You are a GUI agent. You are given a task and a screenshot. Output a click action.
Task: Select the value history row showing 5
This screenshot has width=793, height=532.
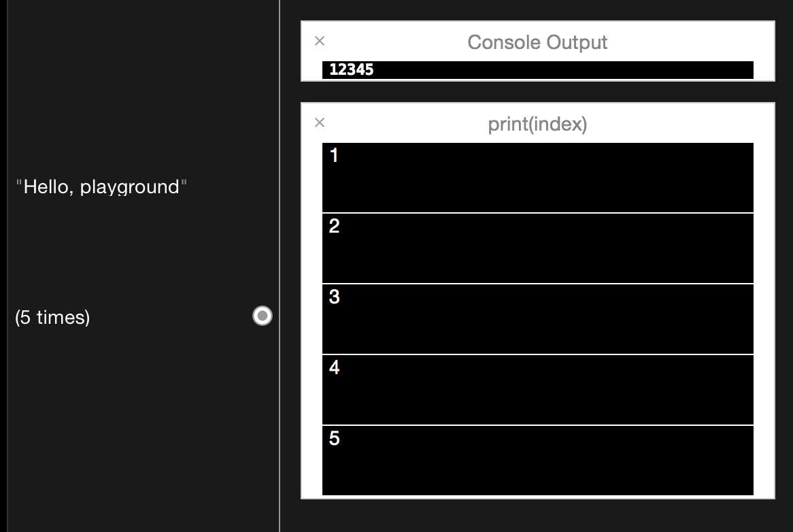[x=537, y=461]
